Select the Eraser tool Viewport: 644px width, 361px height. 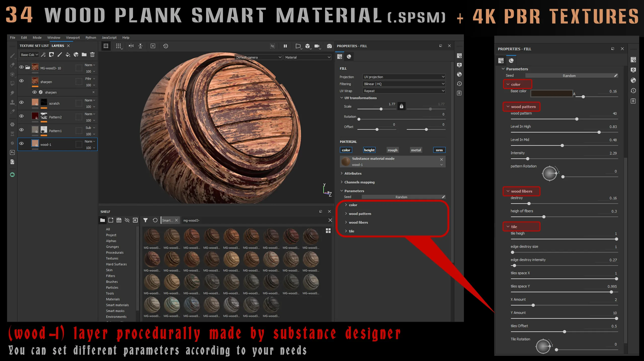coord(12,65)
